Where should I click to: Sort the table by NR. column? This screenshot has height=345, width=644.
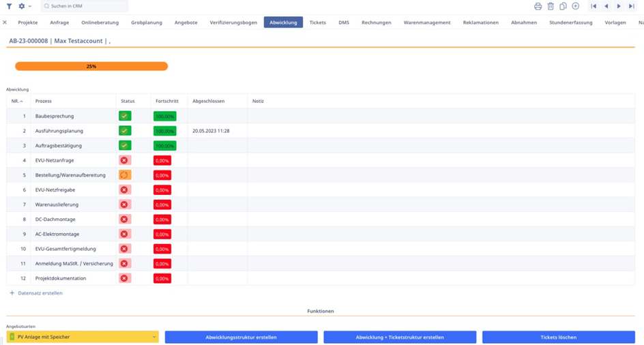[16, 101]
